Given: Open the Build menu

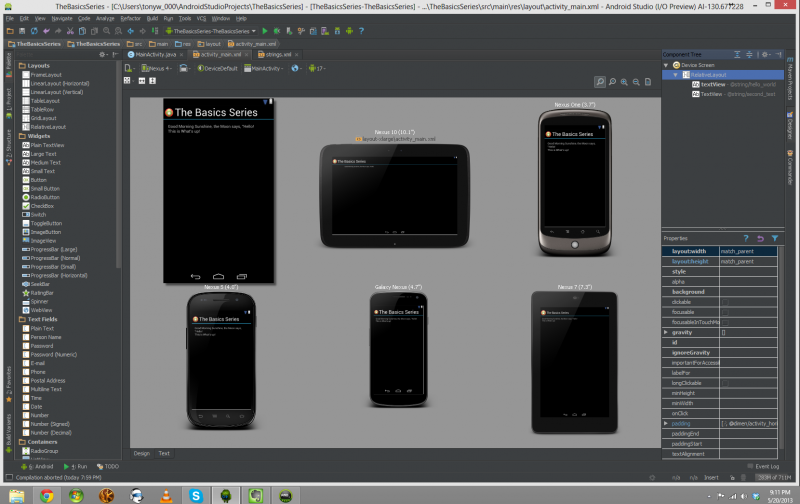Looking at the screenshot, I should click(152, 18).
